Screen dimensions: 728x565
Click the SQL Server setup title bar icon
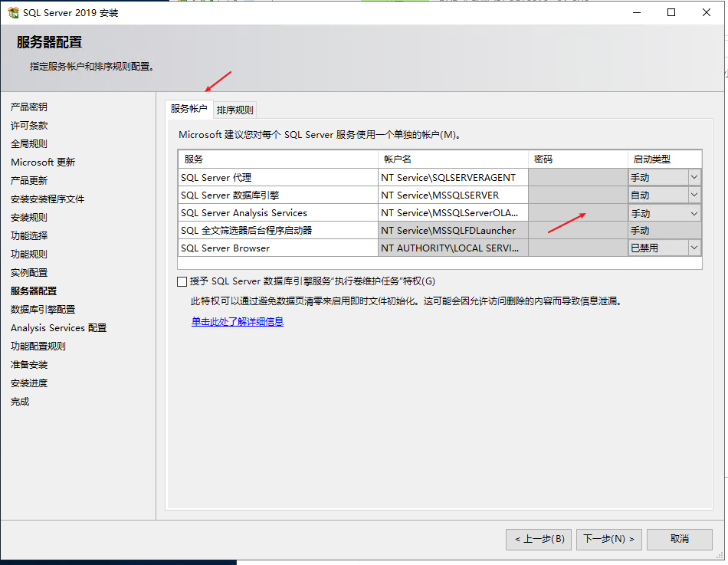(x=13, y=12)
